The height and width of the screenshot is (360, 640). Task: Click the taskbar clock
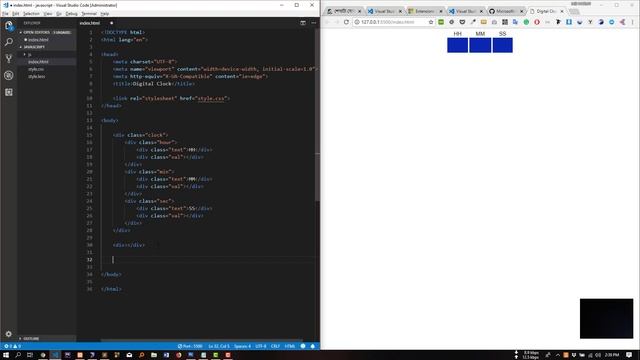[x=612, y=355]
